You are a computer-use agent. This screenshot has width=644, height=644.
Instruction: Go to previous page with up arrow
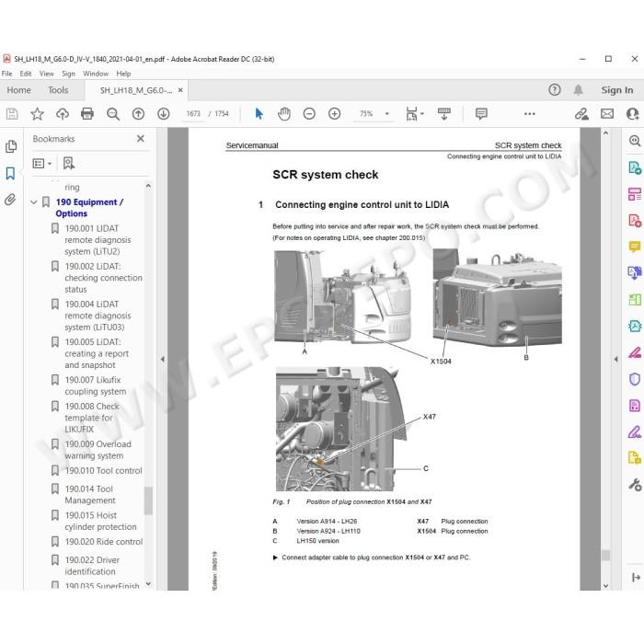click(x=138, y=114)
